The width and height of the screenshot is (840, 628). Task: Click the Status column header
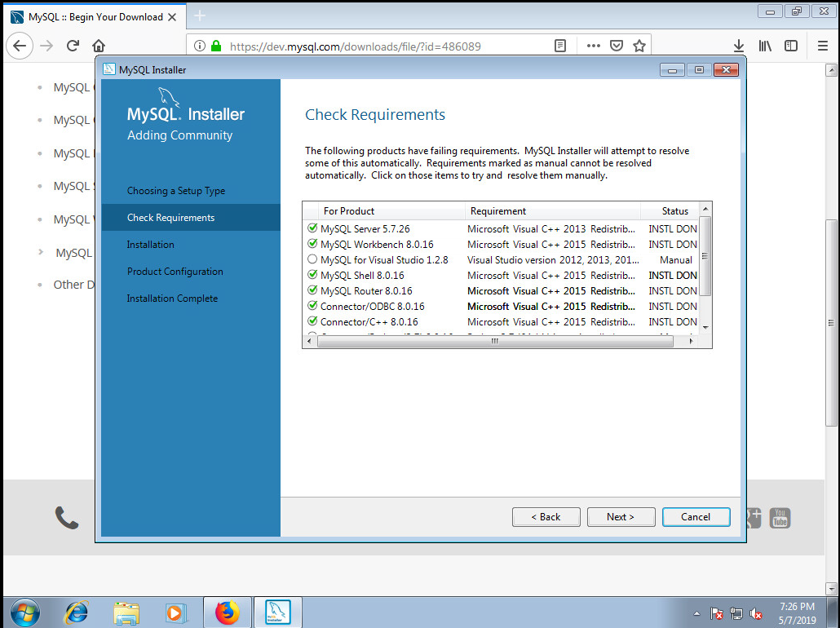[x=670, y=211]
